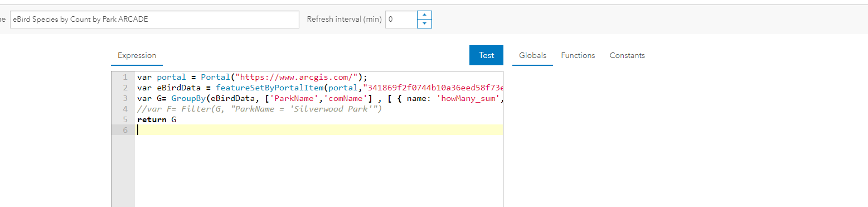Click the commented Filter line 4
Screen dimensions: 868x207
click(260, 109)
